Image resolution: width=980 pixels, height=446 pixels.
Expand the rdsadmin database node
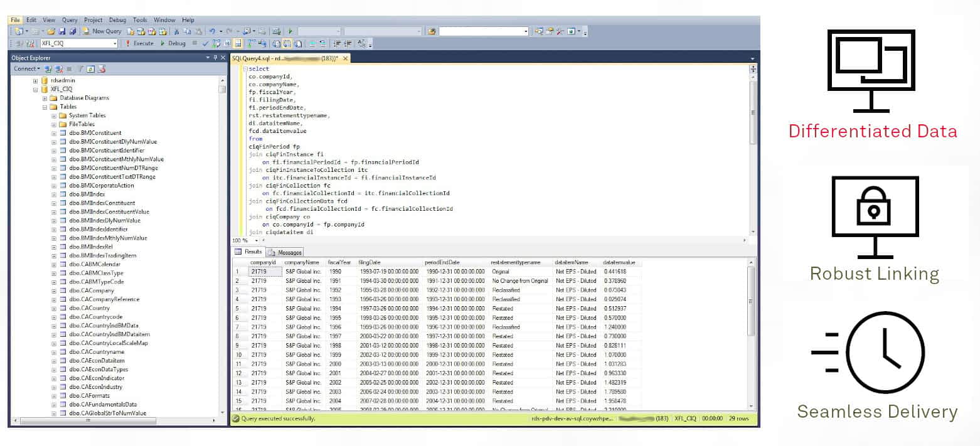pos(36,81)
